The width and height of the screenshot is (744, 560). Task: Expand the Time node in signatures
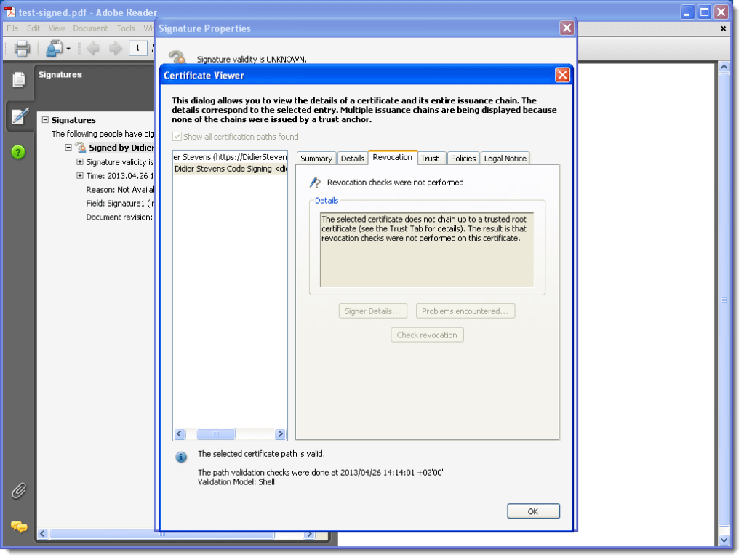[x=80, y=176]
